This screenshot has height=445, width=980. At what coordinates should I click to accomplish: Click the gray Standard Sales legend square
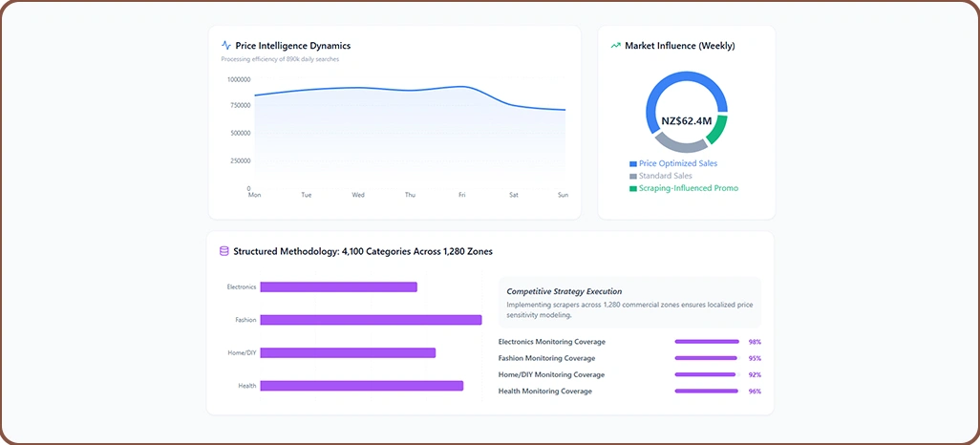point(632,177)
